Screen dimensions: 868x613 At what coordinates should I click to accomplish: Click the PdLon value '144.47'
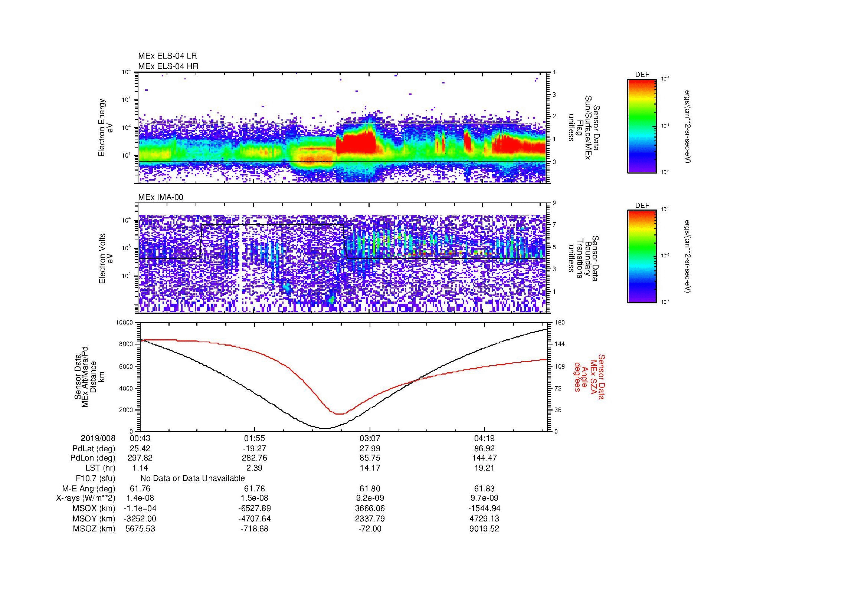point(484,458)
